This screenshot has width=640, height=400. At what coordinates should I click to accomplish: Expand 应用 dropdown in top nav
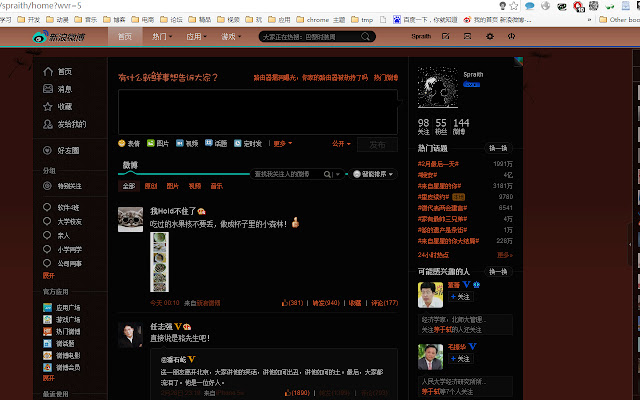pos(196,37)
